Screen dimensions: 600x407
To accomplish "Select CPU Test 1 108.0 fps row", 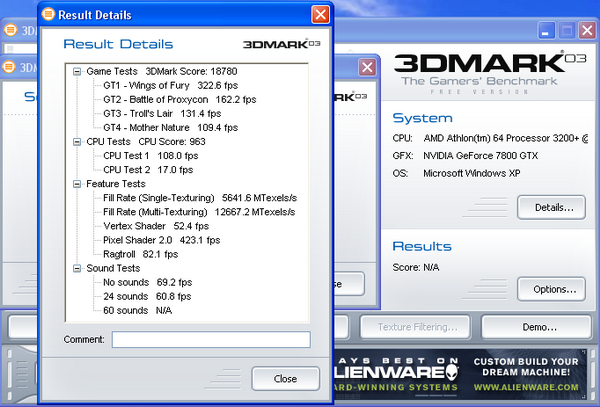I will (150, 156).
